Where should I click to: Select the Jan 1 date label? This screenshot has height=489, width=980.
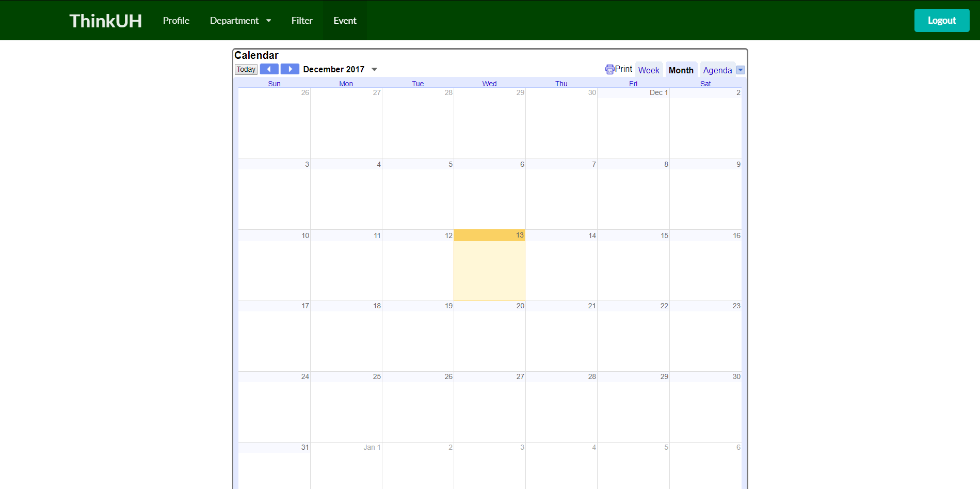click(372, 447)
